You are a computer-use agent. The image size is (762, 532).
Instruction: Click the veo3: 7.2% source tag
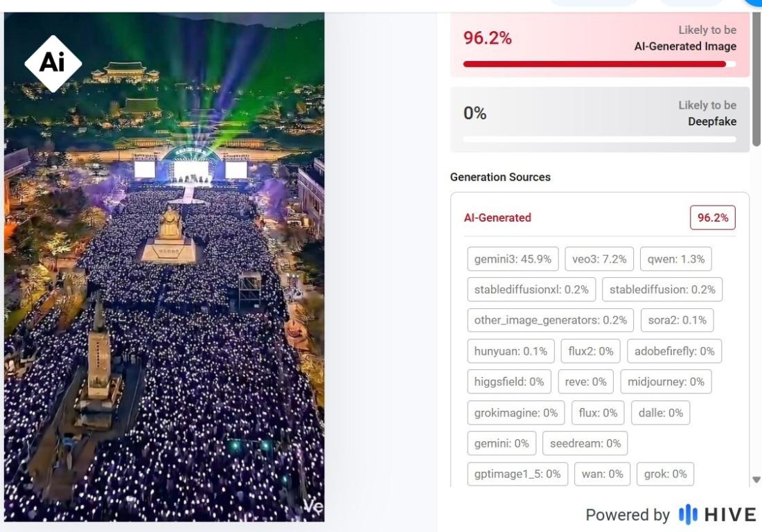click(x=599, y=259)
